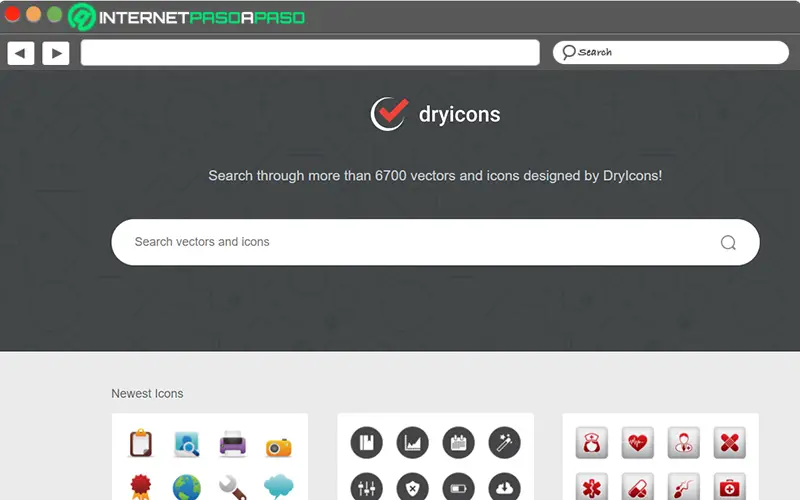This screenshot has height=500, width=800.
Task: Click the clipboard icon in Newest Icons
Action: [x=140, y=442]
